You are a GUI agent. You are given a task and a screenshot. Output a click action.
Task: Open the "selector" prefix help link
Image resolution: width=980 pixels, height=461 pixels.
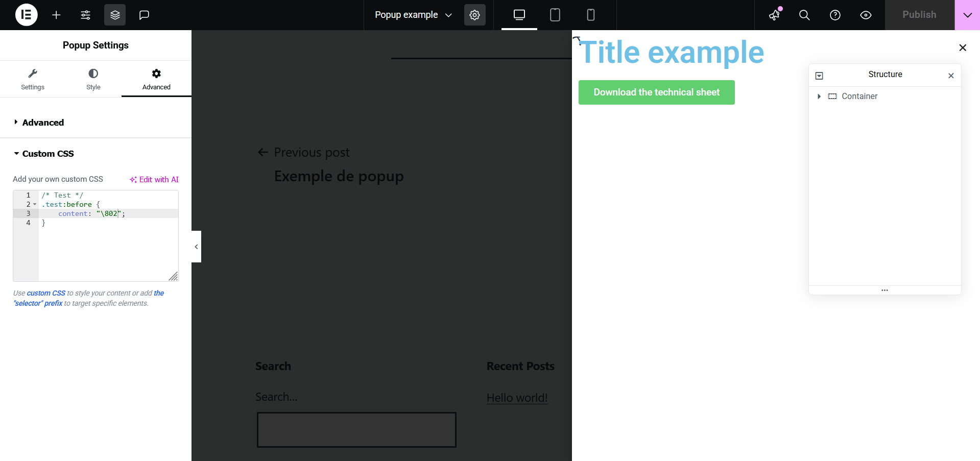click(x=89, y=298)
